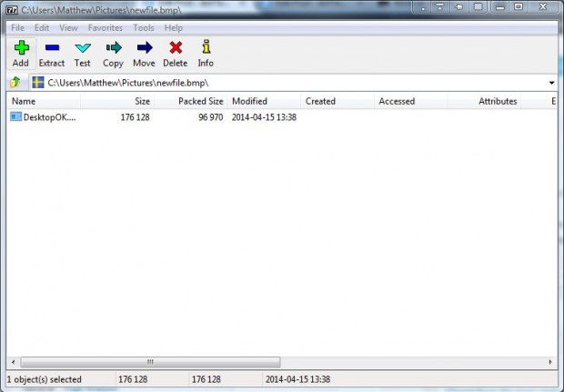Open the Edit menu
The width and height of the screenshot is (564, 392).
[42, 27]
